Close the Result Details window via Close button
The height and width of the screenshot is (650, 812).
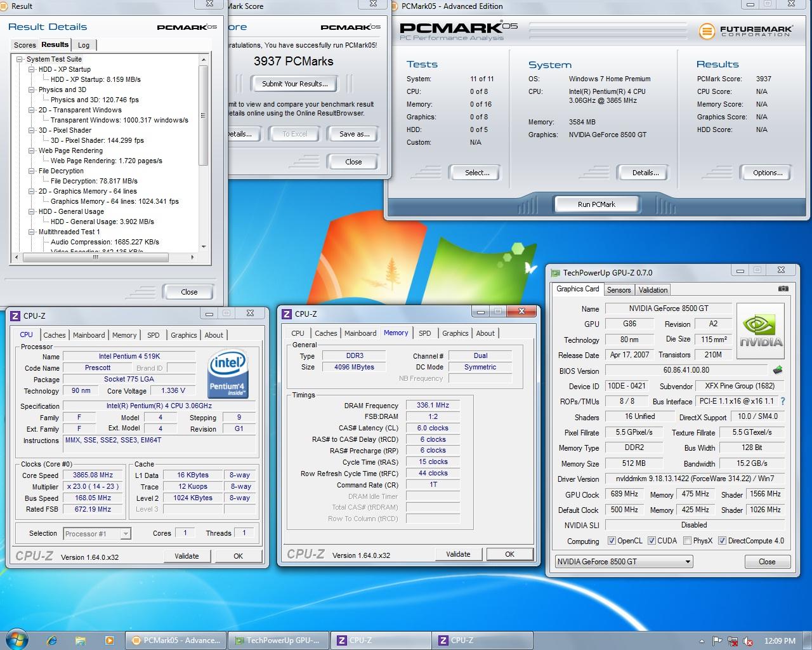point(189,292)
